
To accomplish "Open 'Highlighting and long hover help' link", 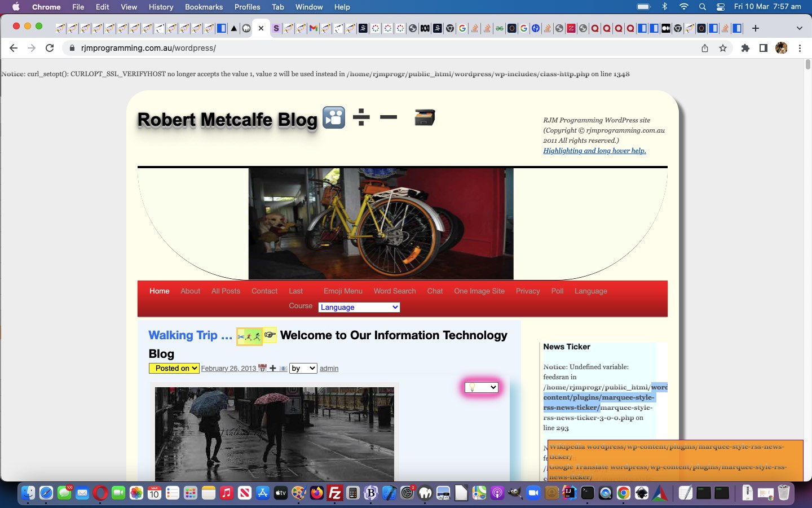I will click(594, 151).
